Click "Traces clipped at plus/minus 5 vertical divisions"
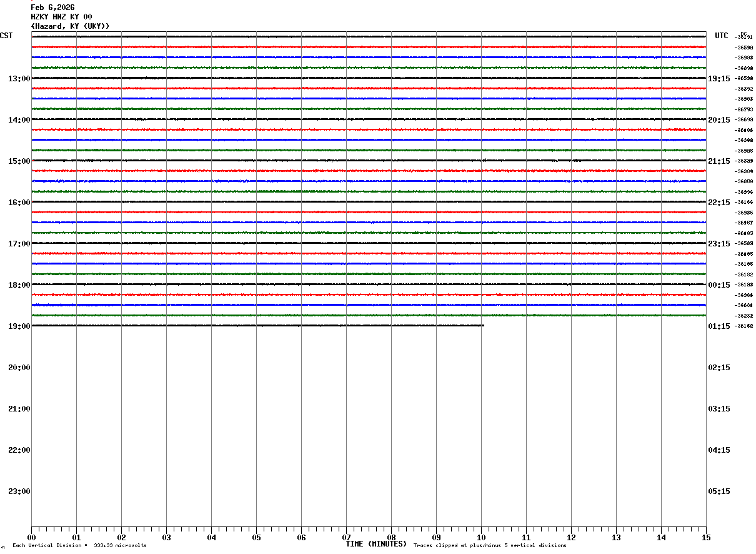Viewport: 756px width, 554px height. point(490,546)
